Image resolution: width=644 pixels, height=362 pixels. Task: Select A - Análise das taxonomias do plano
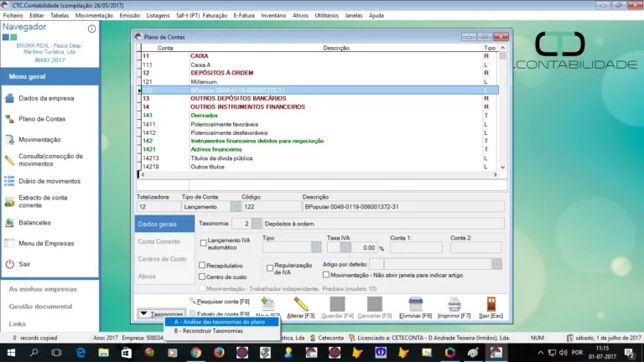221,322
